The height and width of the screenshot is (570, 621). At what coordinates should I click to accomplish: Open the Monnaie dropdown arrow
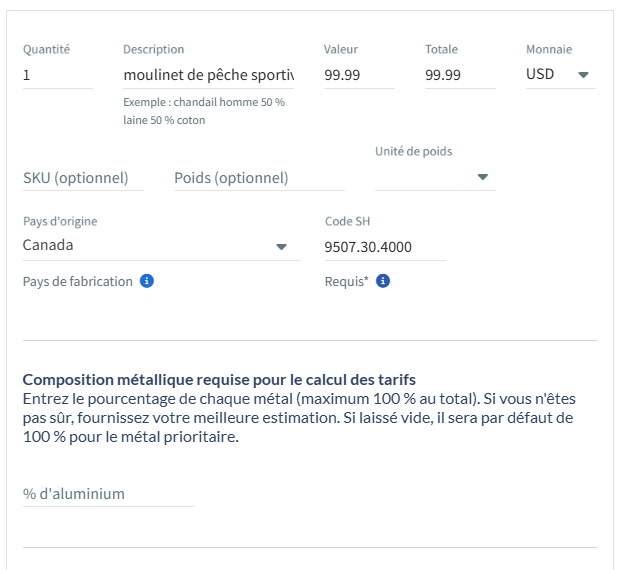(583, 75)
